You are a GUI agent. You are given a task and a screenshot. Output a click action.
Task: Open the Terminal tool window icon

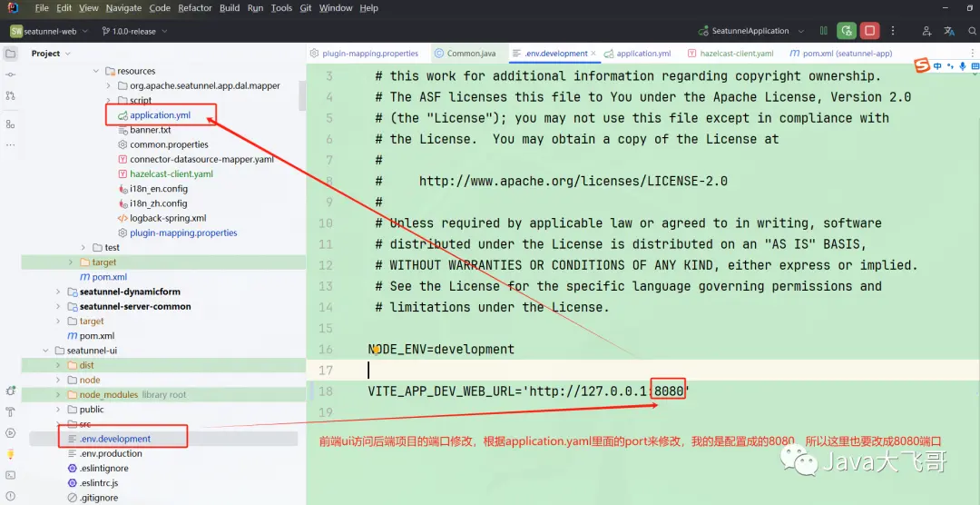11,476
